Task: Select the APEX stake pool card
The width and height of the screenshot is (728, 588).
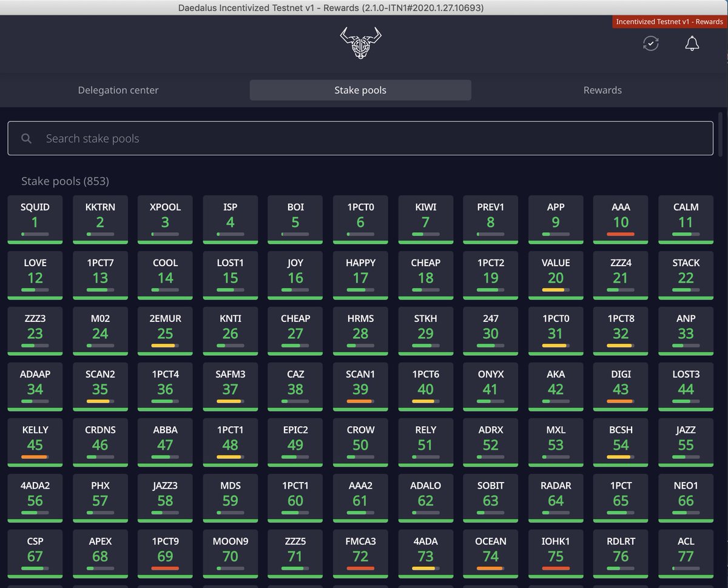Action: [100, 554]
